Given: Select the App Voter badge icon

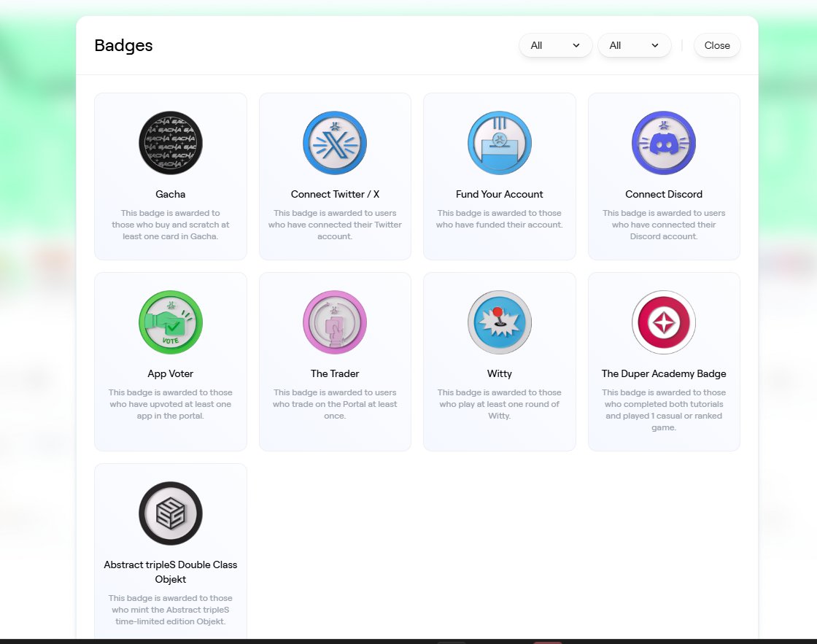Looking at the screenshot, I should pos(171,322).
